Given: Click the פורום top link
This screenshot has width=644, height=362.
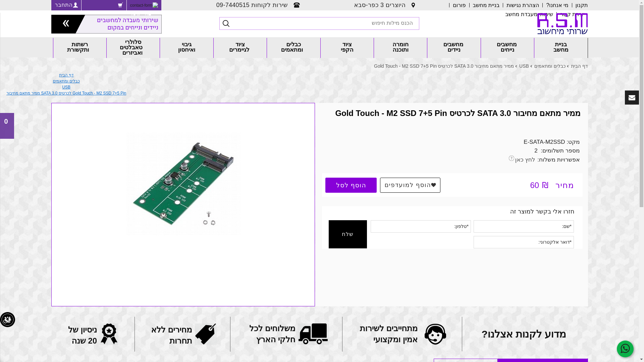Looking at the screenshot, I should (459, 5).
